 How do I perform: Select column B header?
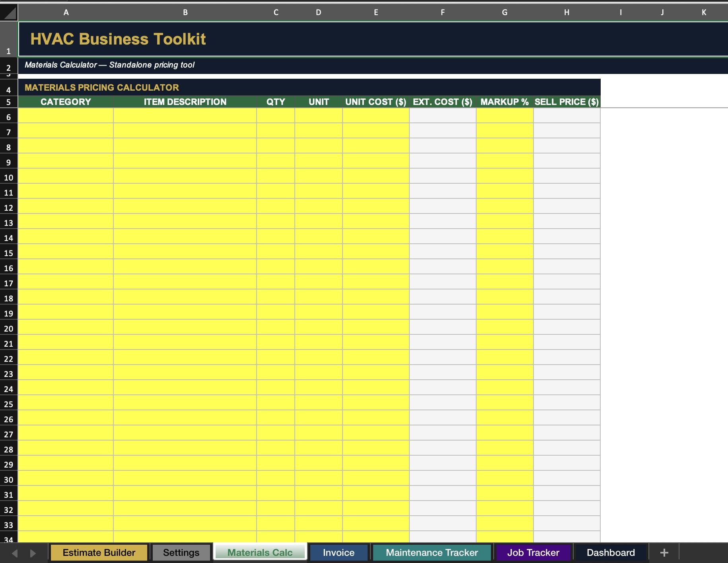185,12
